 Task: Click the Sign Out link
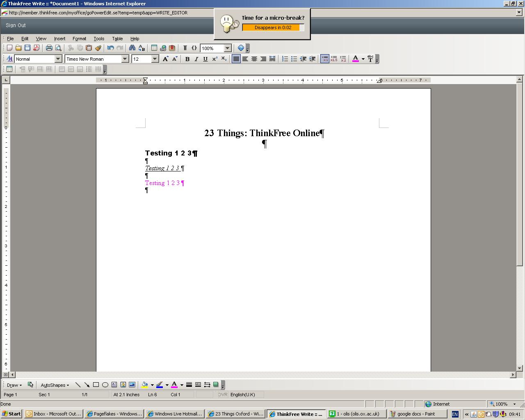pos(16,25)
